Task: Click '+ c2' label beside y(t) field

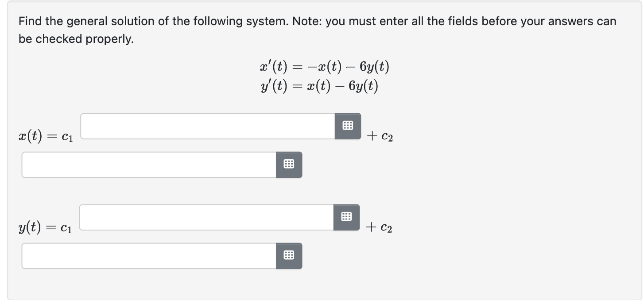Action: click(x=379, y=227)
